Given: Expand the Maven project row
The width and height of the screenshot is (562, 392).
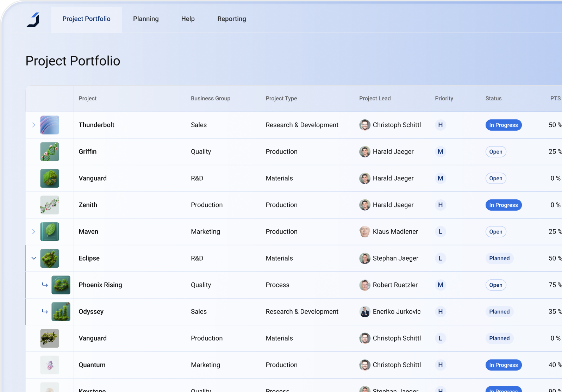Looking at the screenshot, I should tap(34, 232).
